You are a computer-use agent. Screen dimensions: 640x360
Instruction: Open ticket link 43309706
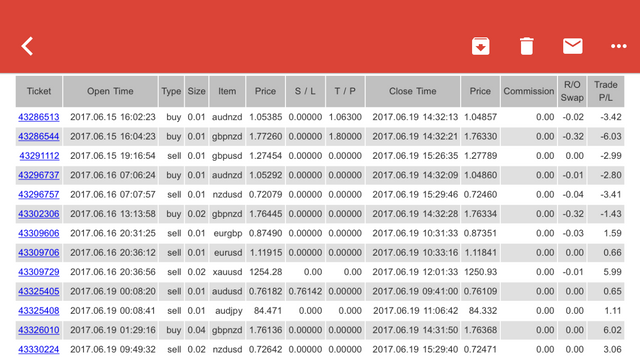[39, 253]
